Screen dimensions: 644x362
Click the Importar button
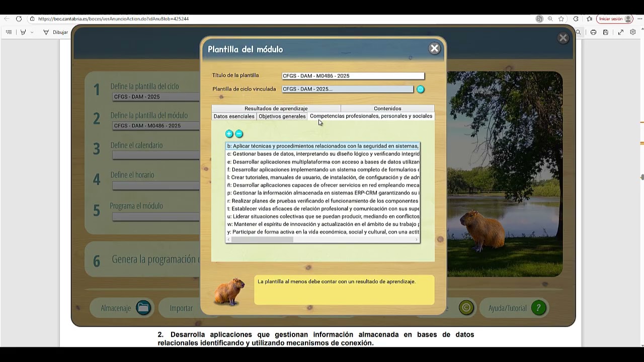pyautogui.click(x=181, y=308)
